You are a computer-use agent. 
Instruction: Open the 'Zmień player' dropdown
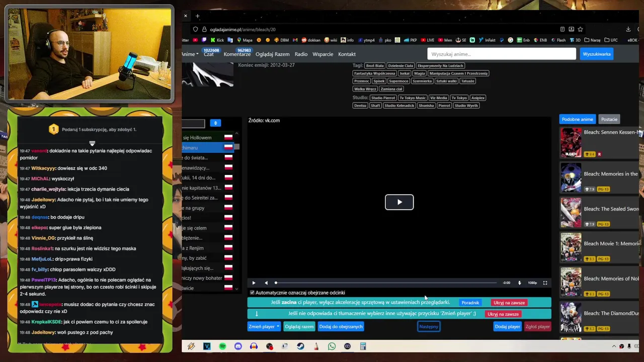coord(264,326)
